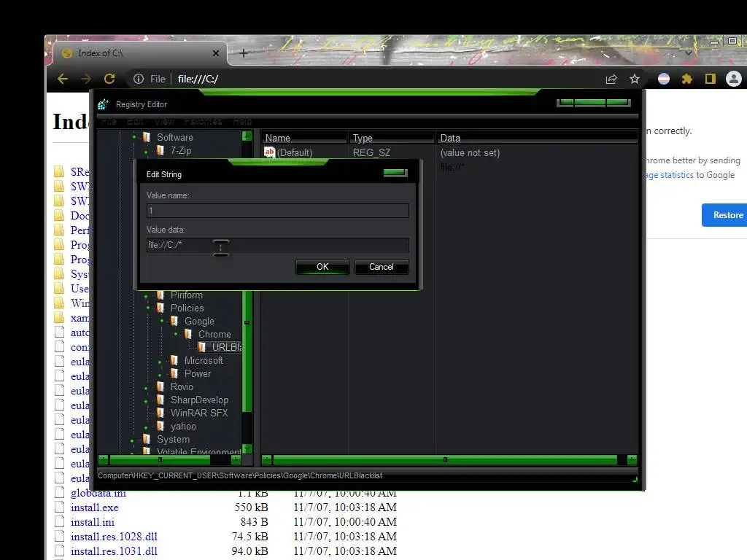Click the tree pane scroll-down arrow
This screenshot has width=747, height=560.
(247, 448)
